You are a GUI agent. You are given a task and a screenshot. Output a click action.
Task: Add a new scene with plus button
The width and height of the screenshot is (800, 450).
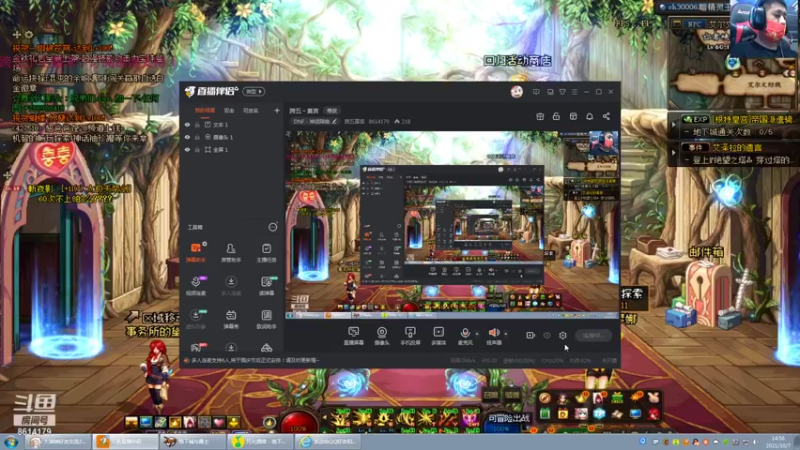click(277, 110)
